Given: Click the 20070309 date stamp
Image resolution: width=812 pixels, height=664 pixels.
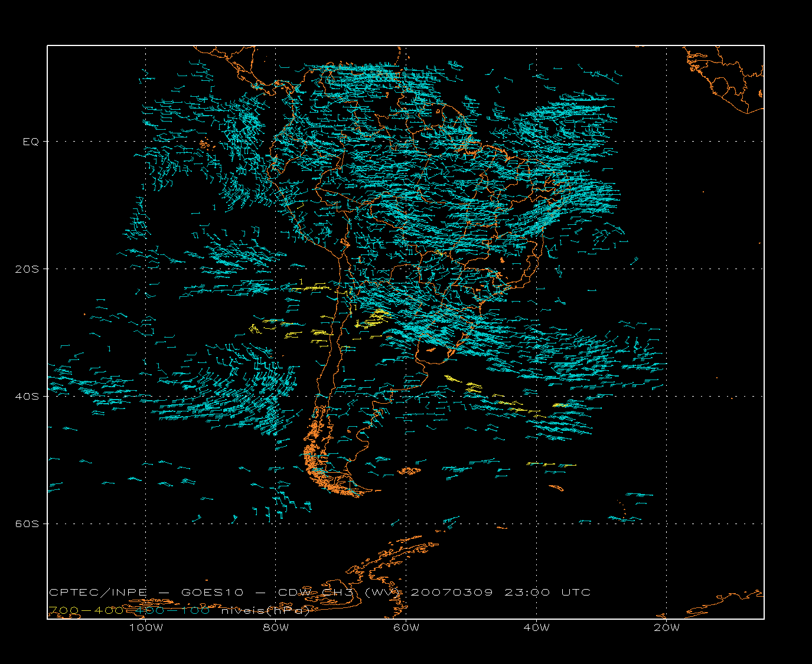Looking at the screenshot, I should 452,593.
